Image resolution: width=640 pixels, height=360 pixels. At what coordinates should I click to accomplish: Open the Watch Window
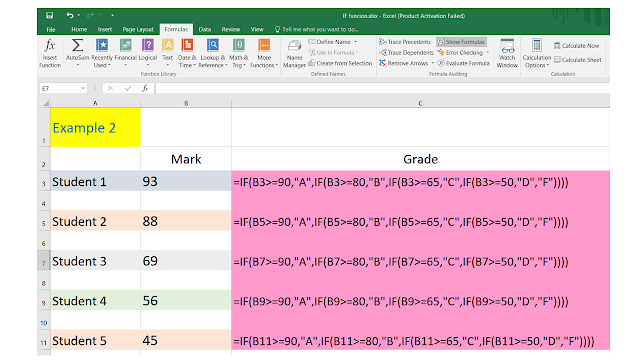coord(507,53)
